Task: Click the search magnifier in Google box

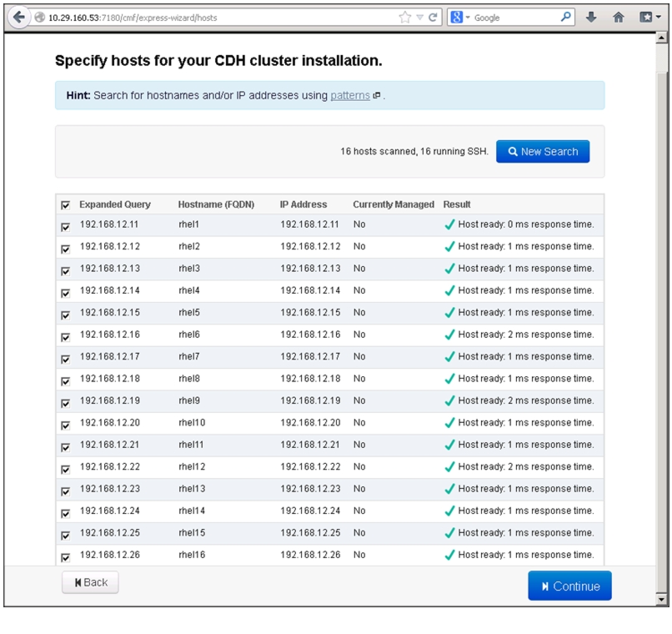Action: point(566,18)
